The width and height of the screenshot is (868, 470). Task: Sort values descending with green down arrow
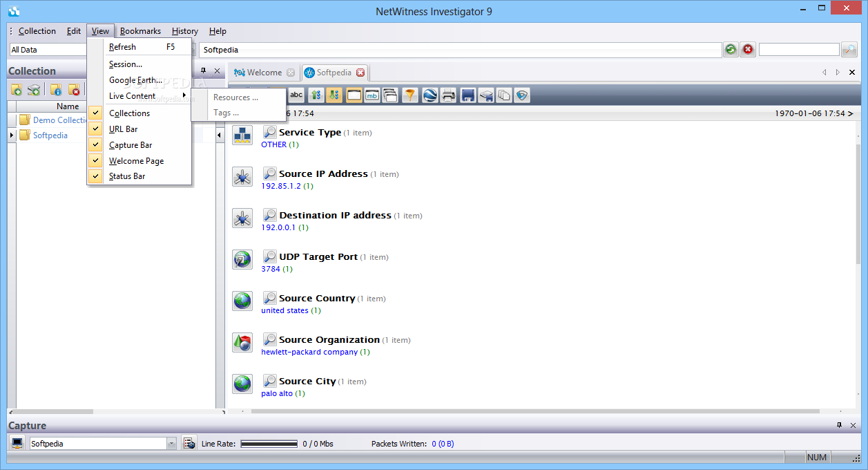click(334, 95)
